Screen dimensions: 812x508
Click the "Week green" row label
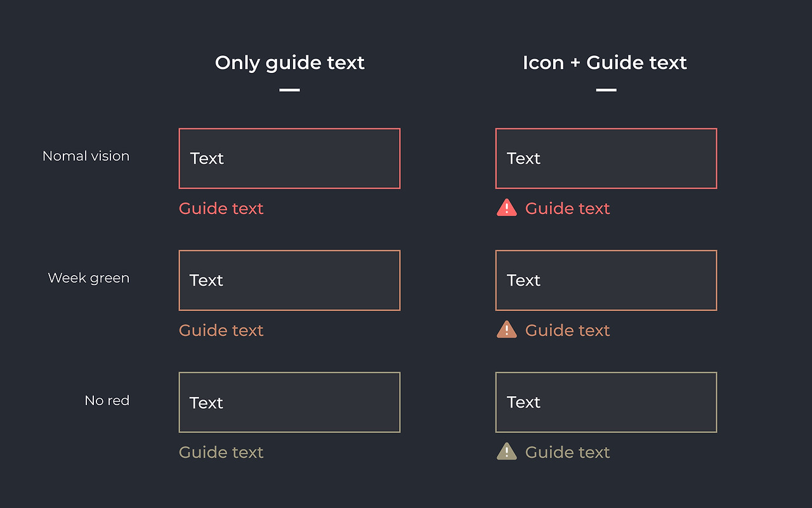(x=88, y=278)
